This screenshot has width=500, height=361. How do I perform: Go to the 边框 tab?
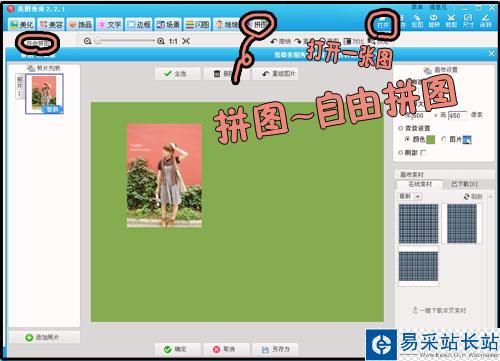139,24
